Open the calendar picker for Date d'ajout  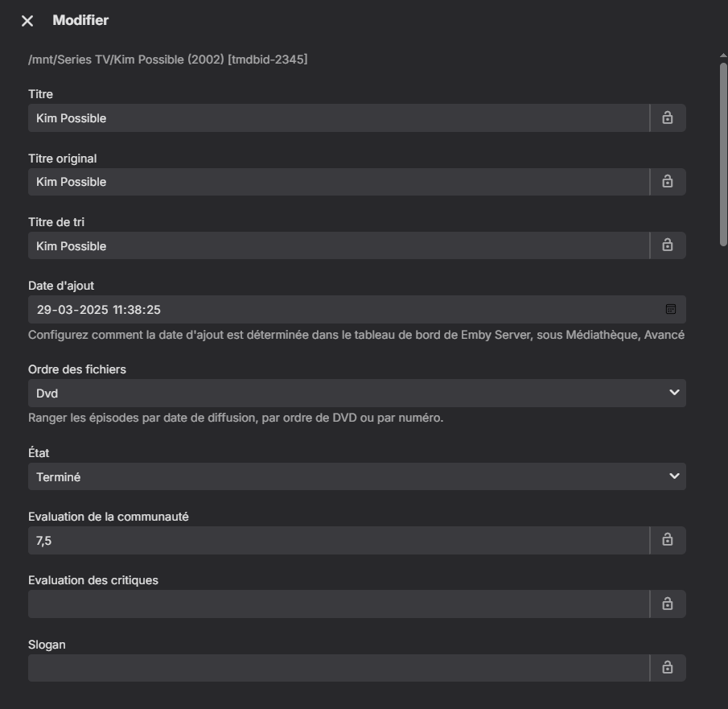pyautogui.click(x=671, y=309)
